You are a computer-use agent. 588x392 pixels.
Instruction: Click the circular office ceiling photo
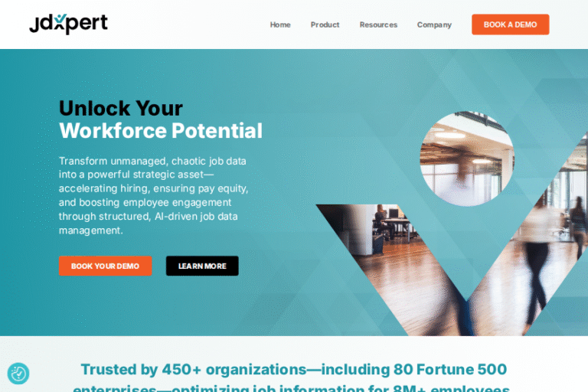click(x=467, y=158)
